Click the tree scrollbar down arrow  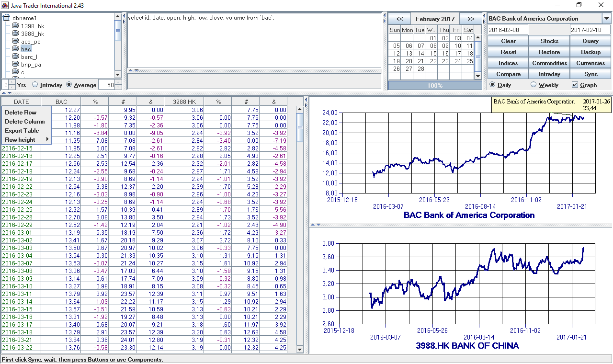[118, 75]
